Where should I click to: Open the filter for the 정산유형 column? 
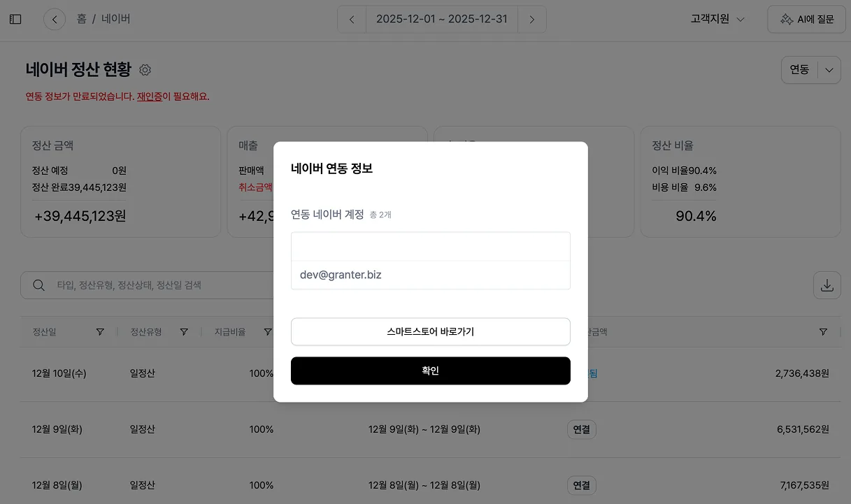click(184, 332)
